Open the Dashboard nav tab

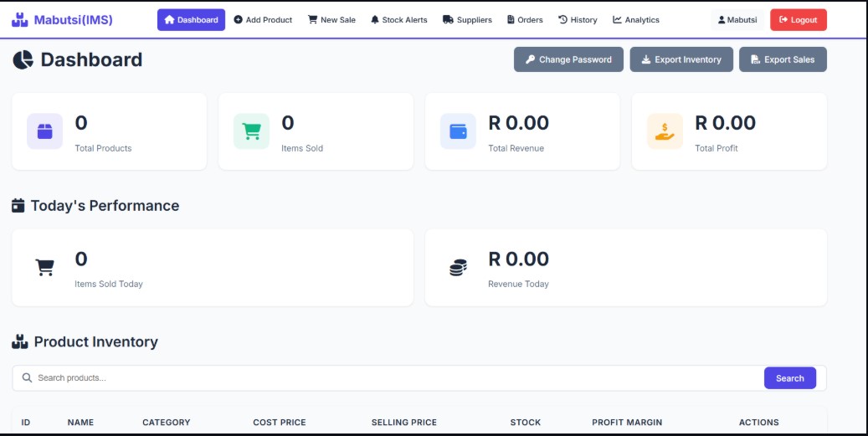click(x=191, y=20)
